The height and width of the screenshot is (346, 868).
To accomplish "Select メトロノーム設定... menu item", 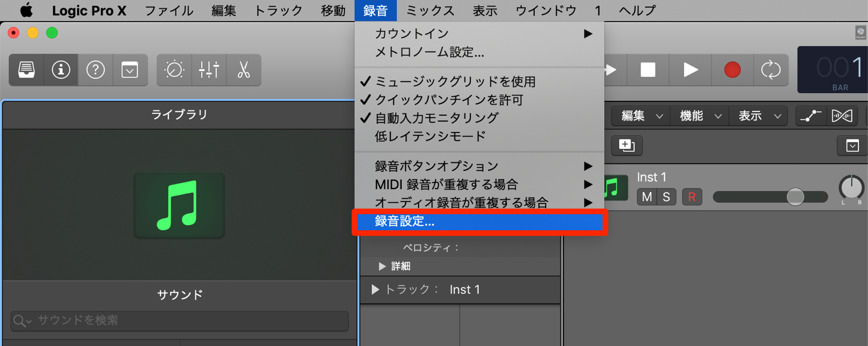I will [x=479, y=52].
